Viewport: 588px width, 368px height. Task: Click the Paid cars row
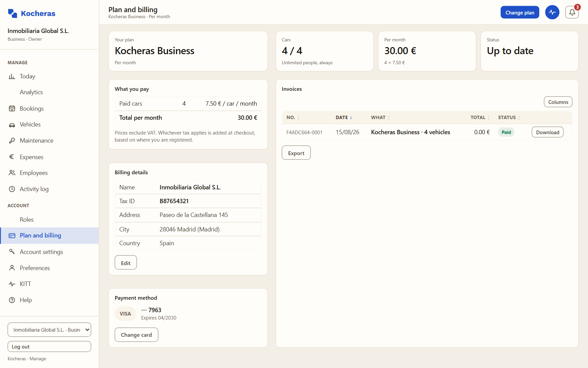pos(188,104)
